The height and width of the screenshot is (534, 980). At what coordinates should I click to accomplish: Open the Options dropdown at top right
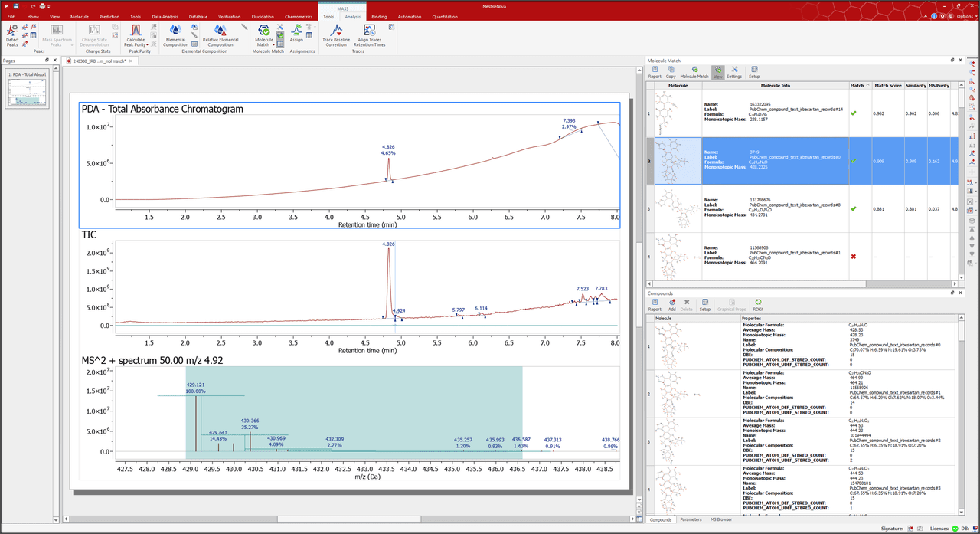tap(965, 15)
